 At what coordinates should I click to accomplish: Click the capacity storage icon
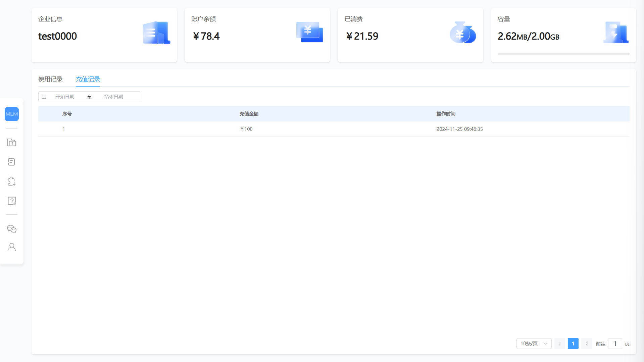tap(616, 33)
